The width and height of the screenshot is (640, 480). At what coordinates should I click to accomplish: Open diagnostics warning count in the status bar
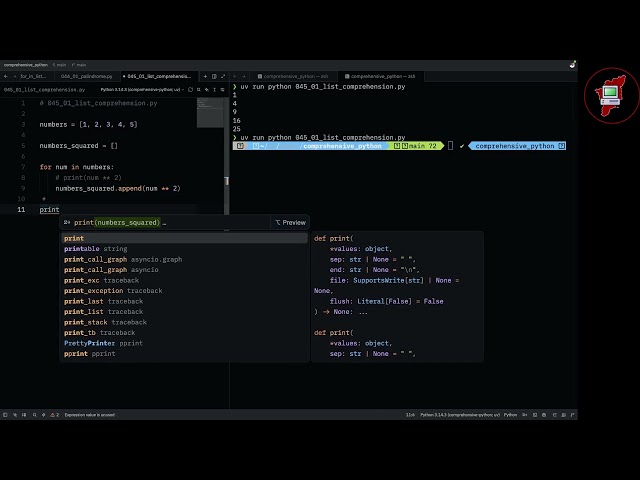pyautogui.click(x=54, y=415)
